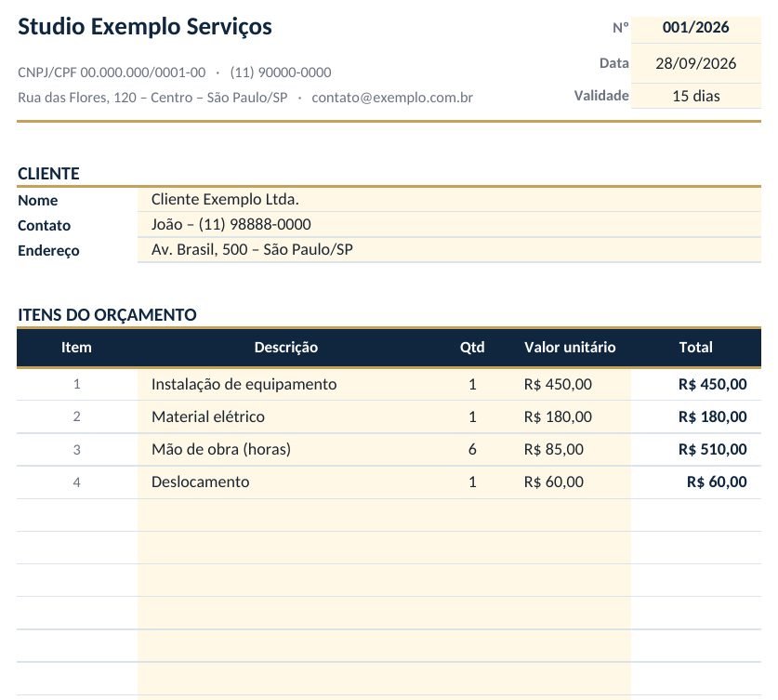Select quantity 1 for Instalação de equipamento
The image size is (778, 700).
point(472,384)
